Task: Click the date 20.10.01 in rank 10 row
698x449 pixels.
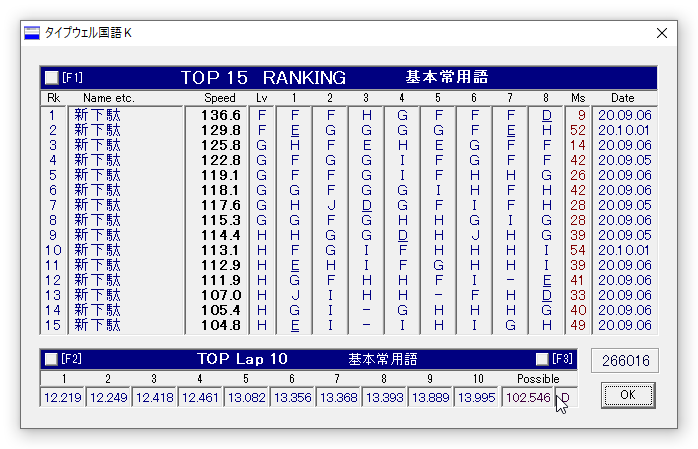Action: pyautogui.click(x=624, y=250)
